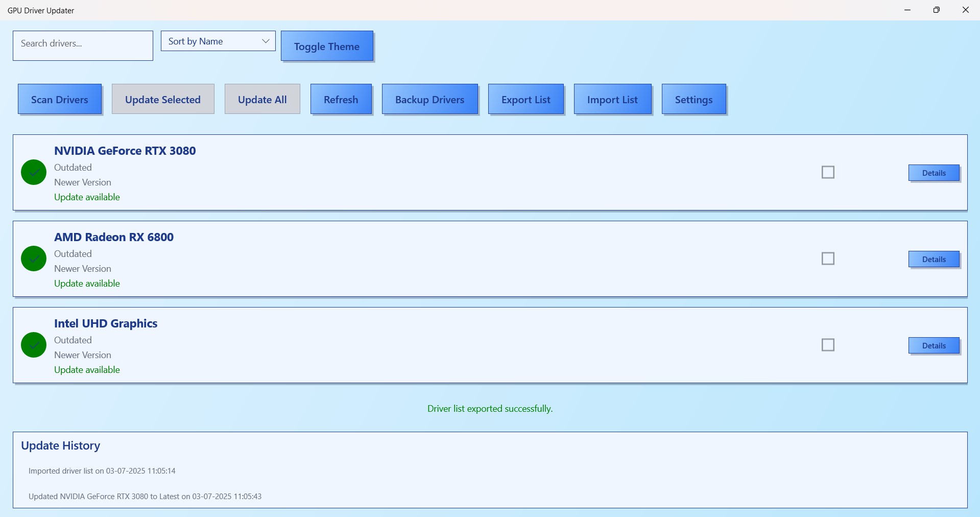Import a driver list
Viewport: 980px width, 517px height.
612,99
